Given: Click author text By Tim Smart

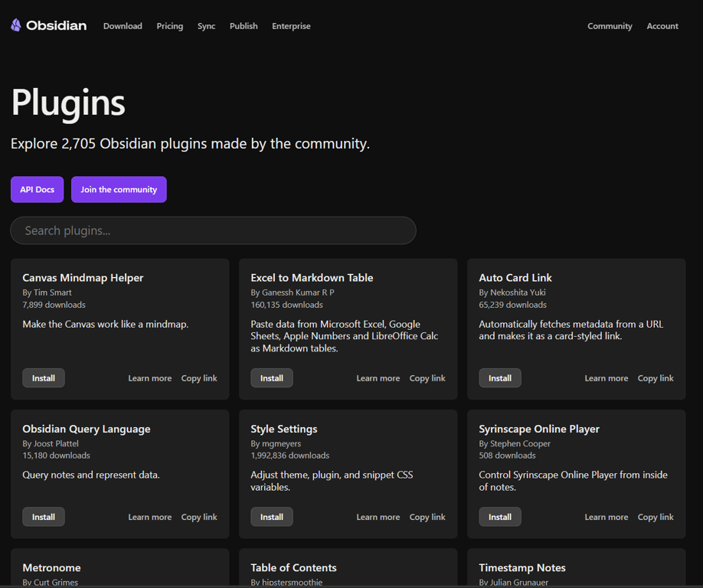Looking at the screenshot, I should pyautogui.click(x=47, y=292).
